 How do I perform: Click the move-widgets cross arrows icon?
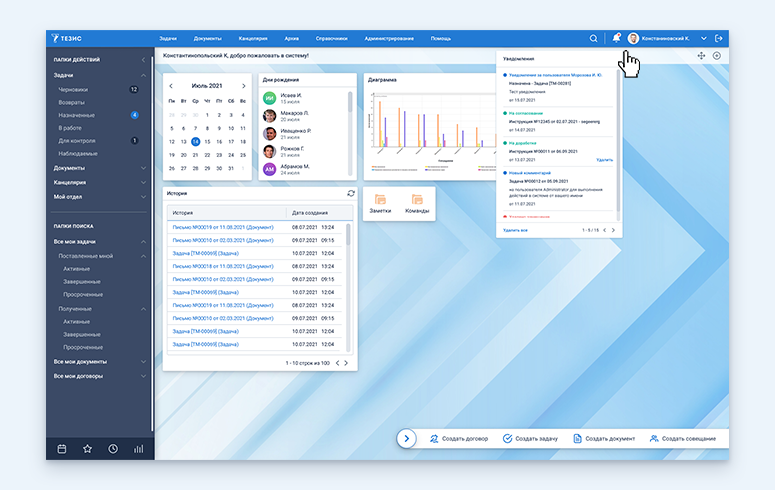pyautogui.click(x=700, y=55)
